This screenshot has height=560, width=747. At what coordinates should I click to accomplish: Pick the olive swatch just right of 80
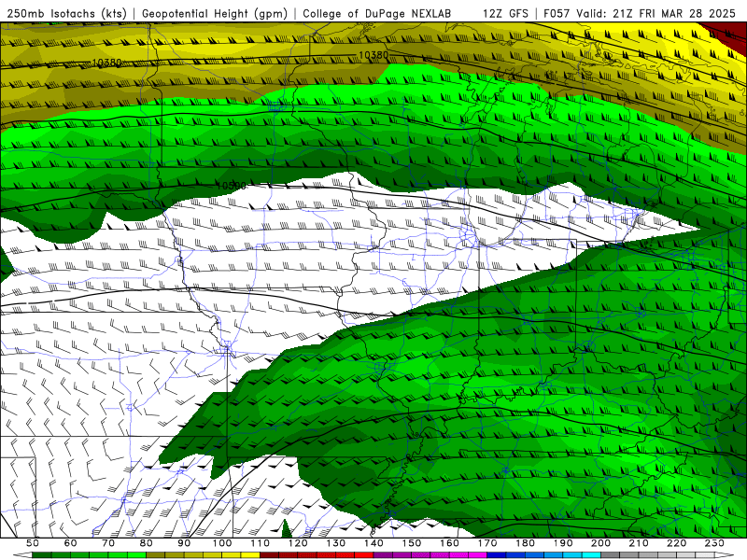click(x=156, y=555)
